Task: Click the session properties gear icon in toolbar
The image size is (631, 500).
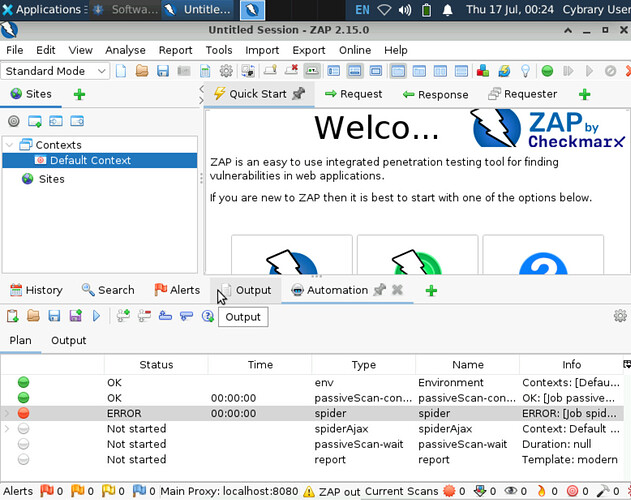Action: click(x=226, y=71)
